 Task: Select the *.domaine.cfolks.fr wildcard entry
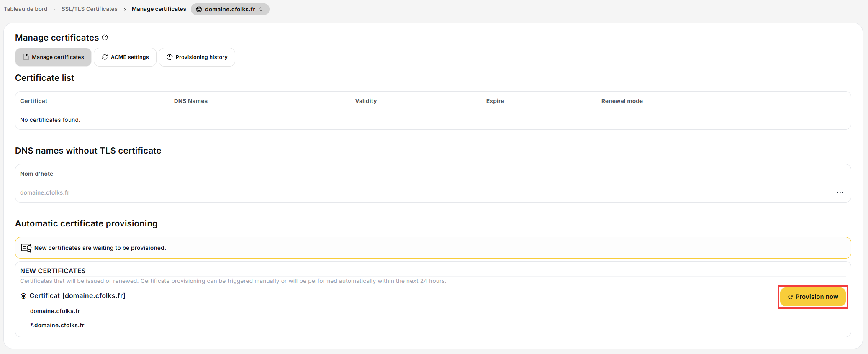coord(57,325)
